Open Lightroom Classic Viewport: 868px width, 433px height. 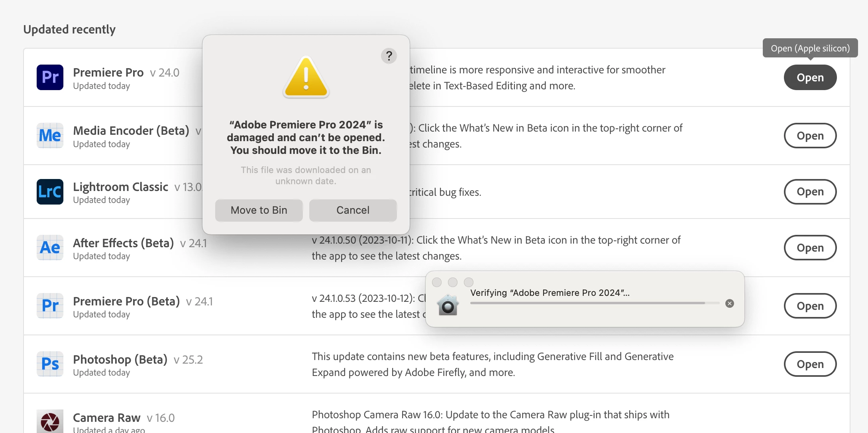click(810, 192)
